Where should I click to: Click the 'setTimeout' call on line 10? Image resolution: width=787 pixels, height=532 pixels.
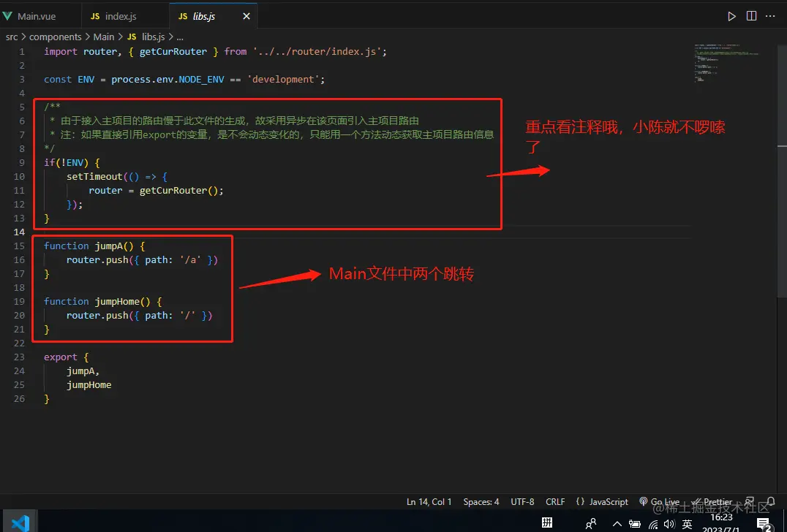pos(94,177)
